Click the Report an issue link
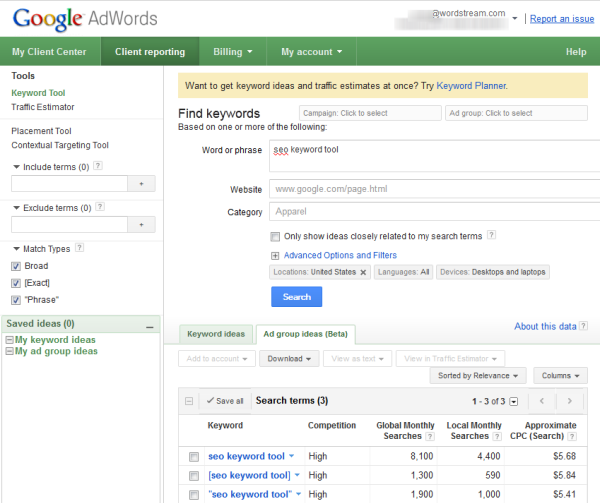The height and width of the screenshot is (503, 600). [562, 19]
